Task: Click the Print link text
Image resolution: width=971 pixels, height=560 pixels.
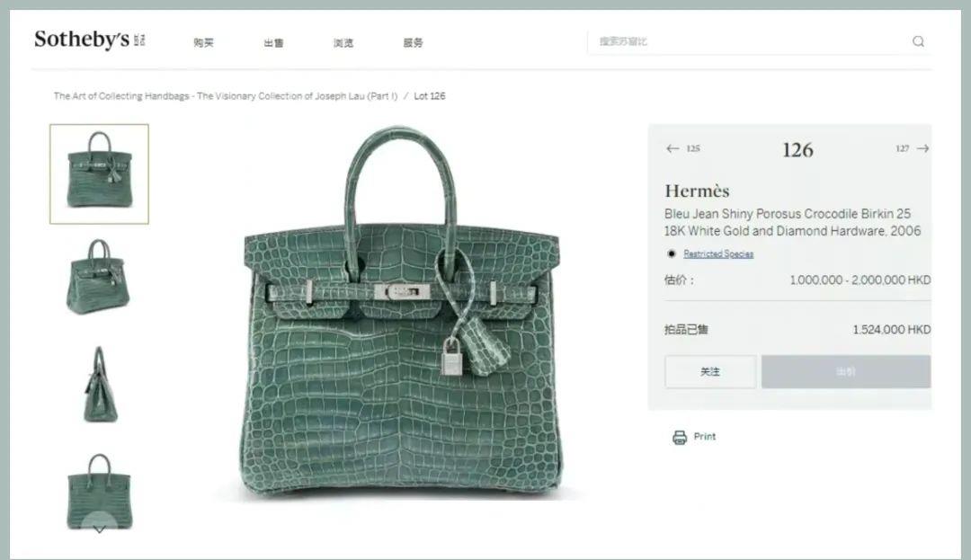Action: 705,436
